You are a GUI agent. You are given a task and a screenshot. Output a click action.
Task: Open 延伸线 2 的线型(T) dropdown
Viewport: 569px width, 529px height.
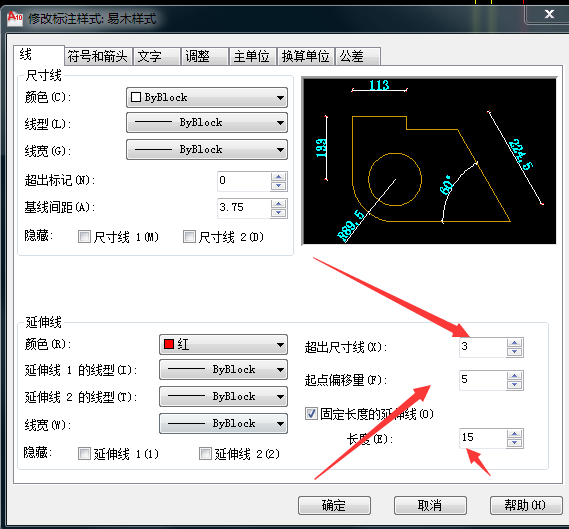[223, 397]
